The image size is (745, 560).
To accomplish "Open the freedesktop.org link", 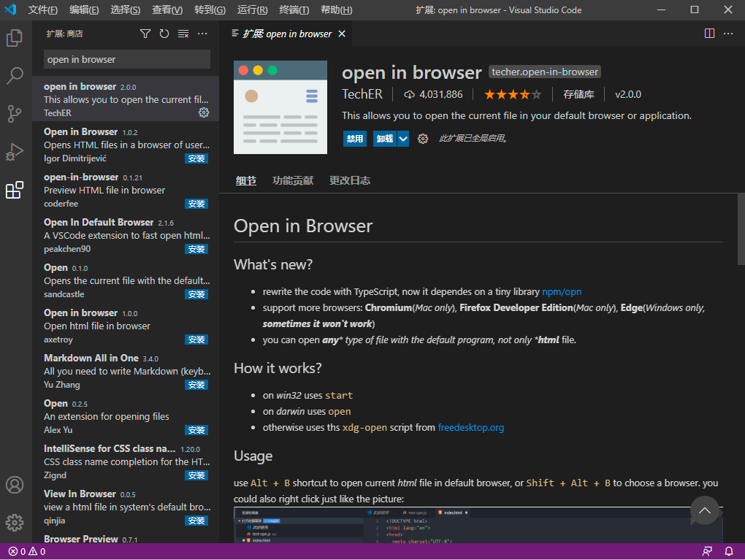I will pyautogui.click(x=471, y=427).
